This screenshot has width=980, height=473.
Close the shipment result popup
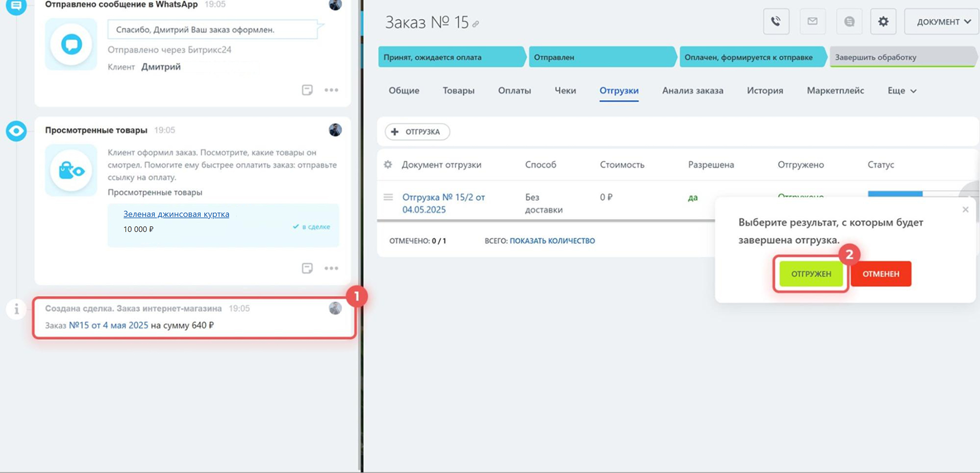point(965,209)
